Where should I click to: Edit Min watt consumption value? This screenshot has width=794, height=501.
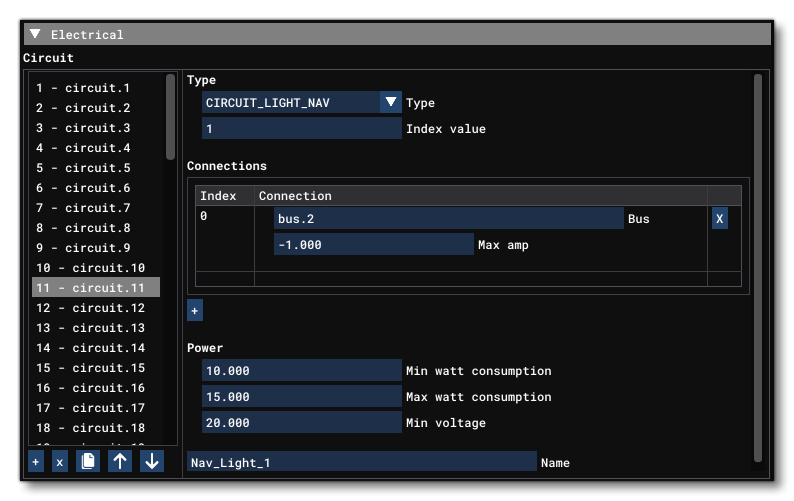tap(301, 371)
